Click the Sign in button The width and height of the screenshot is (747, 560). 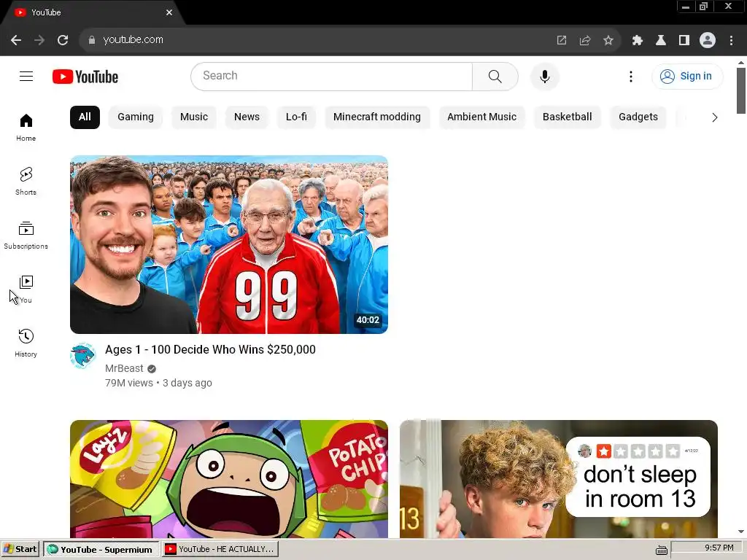click(687, 76)
